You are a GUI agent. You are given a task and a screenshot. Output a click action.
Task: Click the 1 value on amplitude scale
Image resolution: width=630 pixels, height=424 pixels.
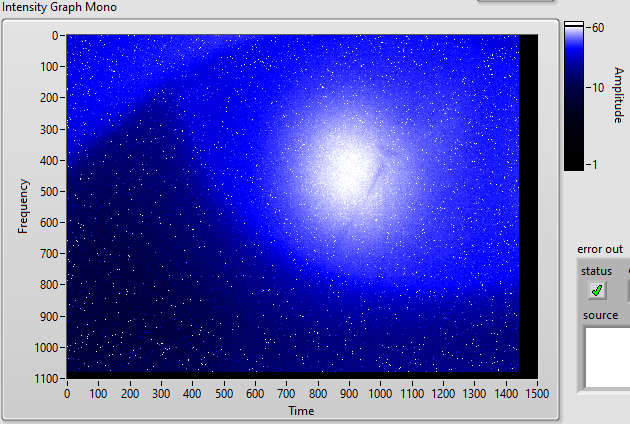point(597,164)
